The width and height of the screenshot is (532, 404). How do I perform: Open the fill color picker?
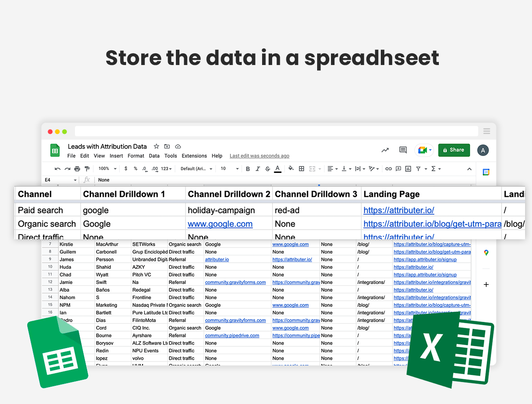tap(291, 169)
